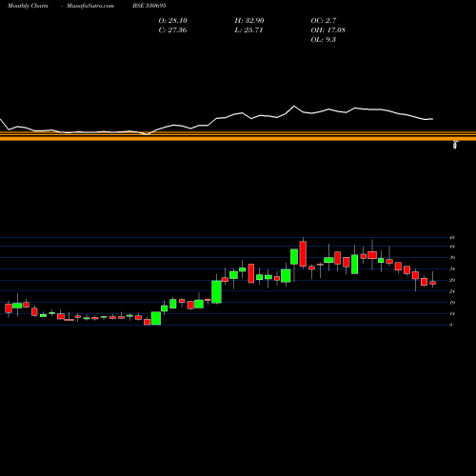Click the price axis label 14

pos(452,314)
